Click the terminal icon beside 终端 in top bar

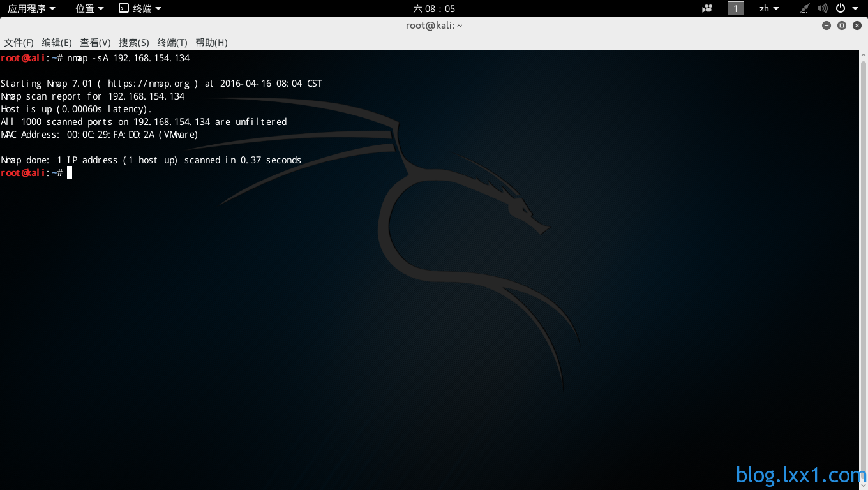[x=124, y=8]
